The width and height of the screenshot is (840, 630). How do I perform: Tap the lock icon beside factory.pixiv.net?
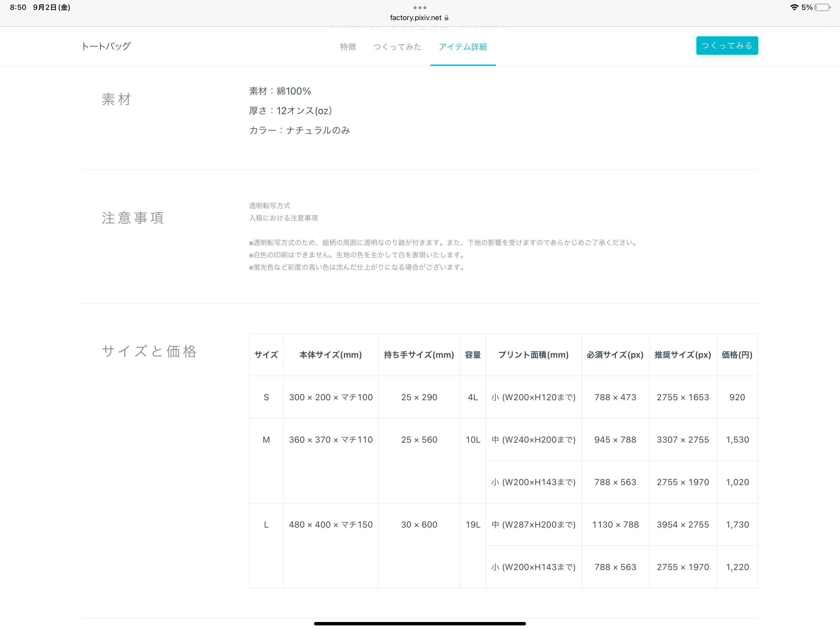[x=446, y=18]
